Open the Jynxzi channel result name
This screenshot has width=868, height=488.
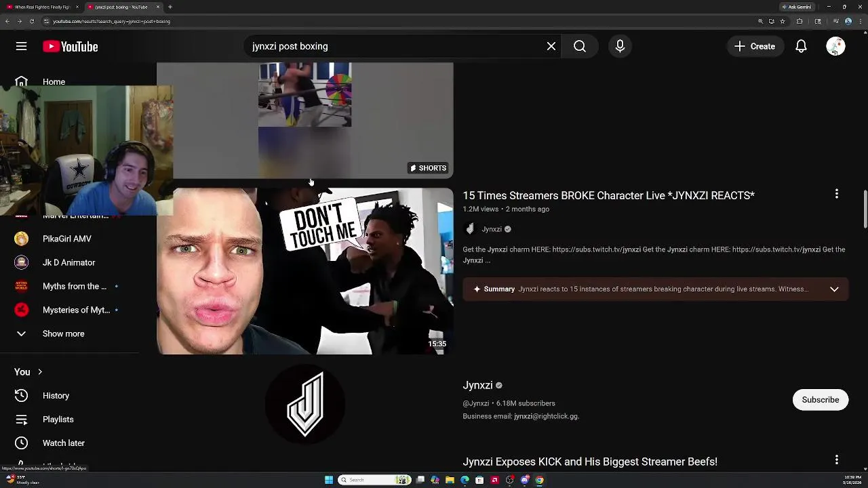click(477, 385)
